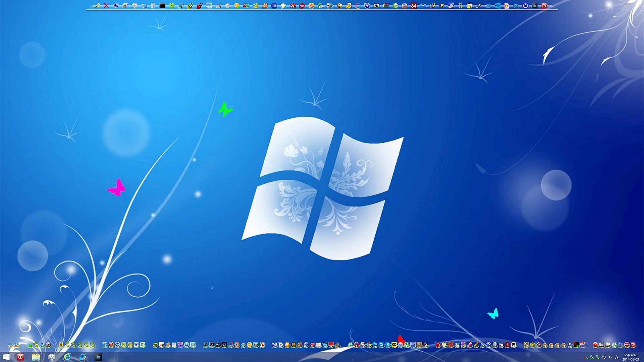
Task: Click the red power icon ending the top dock
Action: coord(544,6)
